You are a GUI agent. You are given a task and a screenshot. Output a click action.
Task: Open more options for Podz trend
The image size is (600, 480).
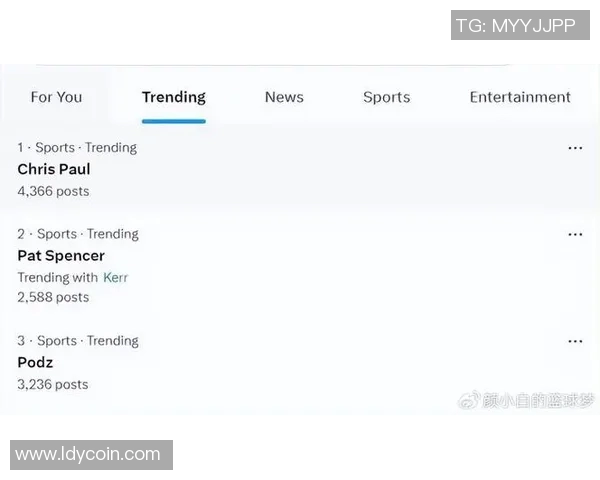tap(575, 341)
